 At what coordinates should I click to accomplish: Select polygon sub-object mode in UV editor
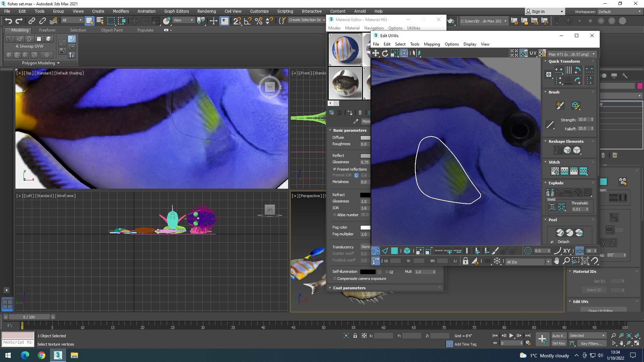394,251
